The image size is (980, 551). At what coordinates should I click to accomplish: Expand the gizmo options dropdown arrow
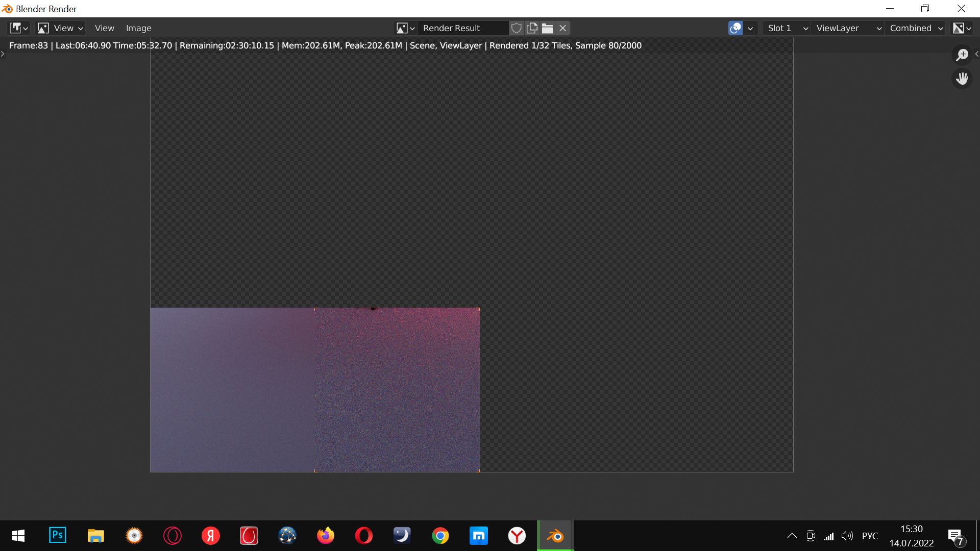point(750,28)
